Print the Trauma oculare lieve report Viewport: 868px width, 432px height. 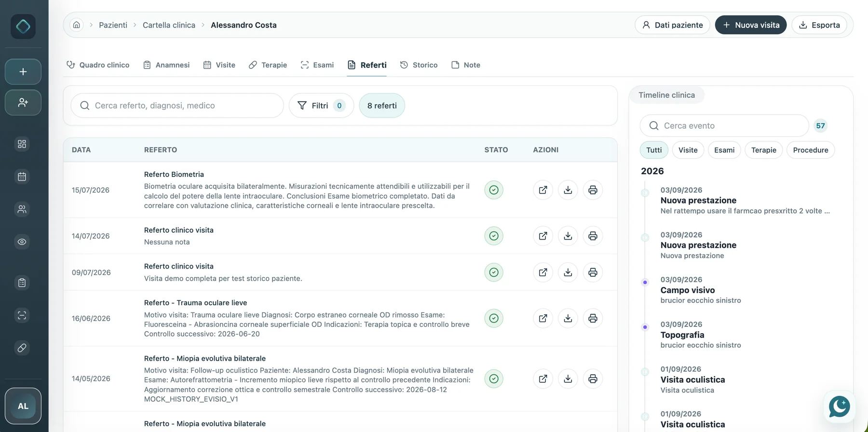point(593,318)
